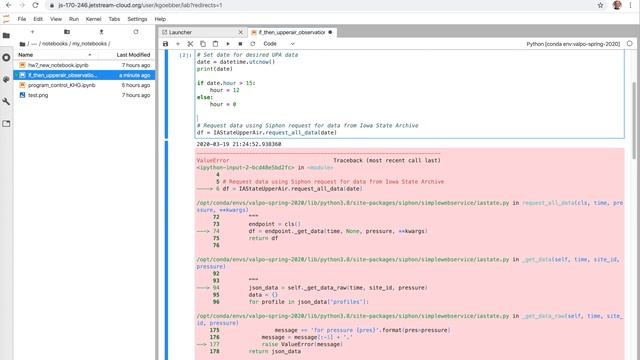Open the Run menu
This screenshot has height=360, width=640.
point(74,19)
